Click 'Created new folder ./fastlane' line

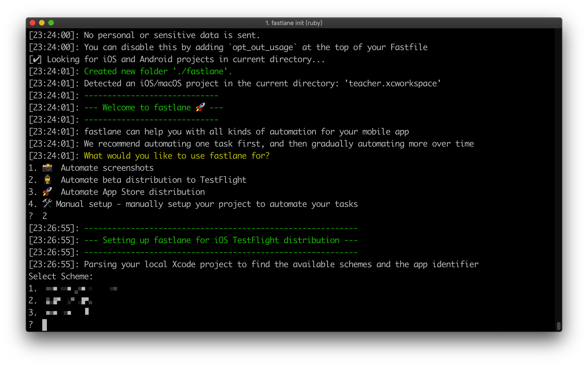(x=158, y=71)
